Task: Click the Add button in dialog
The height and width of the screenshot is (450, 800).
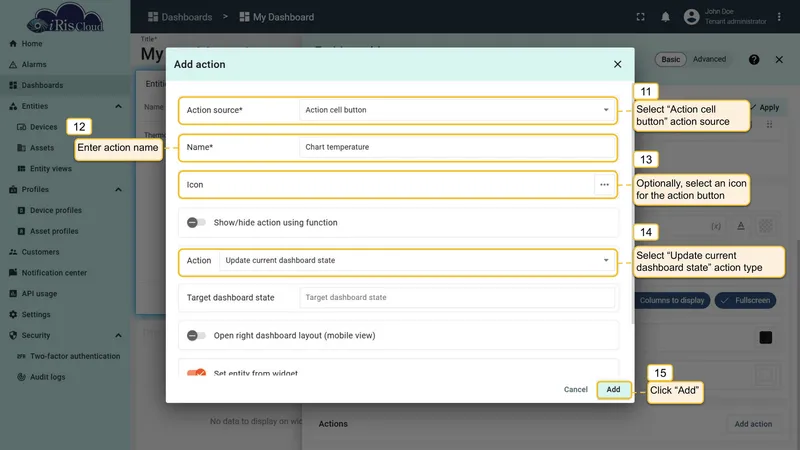Action: pyautogui.click(x=613, y=389)
